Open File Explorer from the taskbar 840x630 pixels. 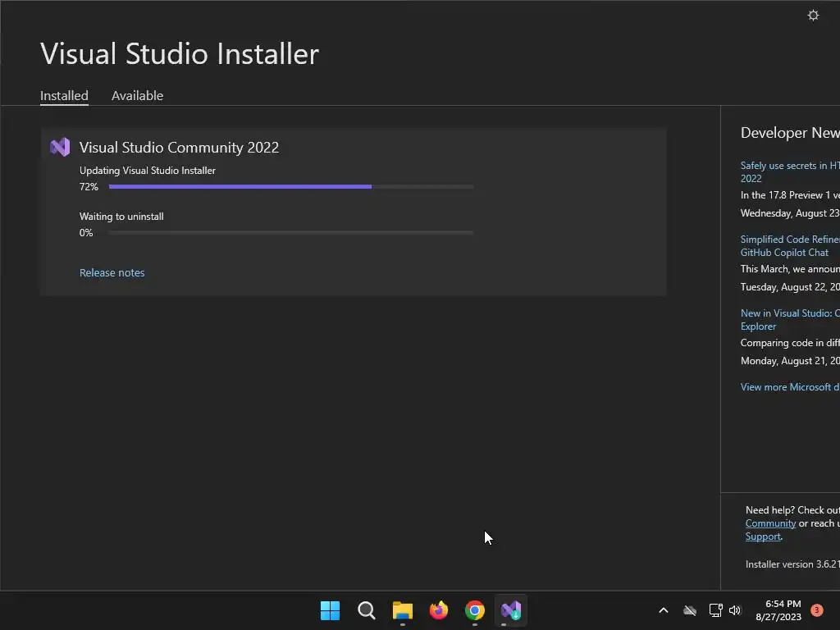click(x=402, y=610)
